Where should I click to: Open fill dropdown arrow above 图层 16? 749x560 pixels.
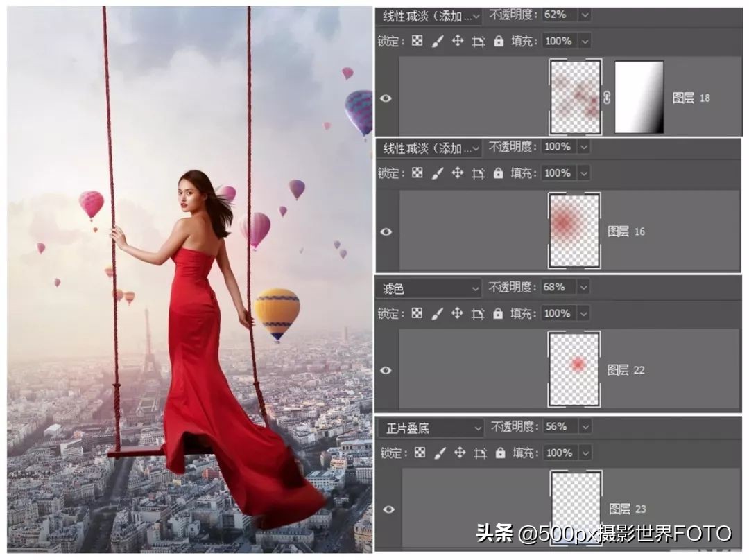[584, 173]
